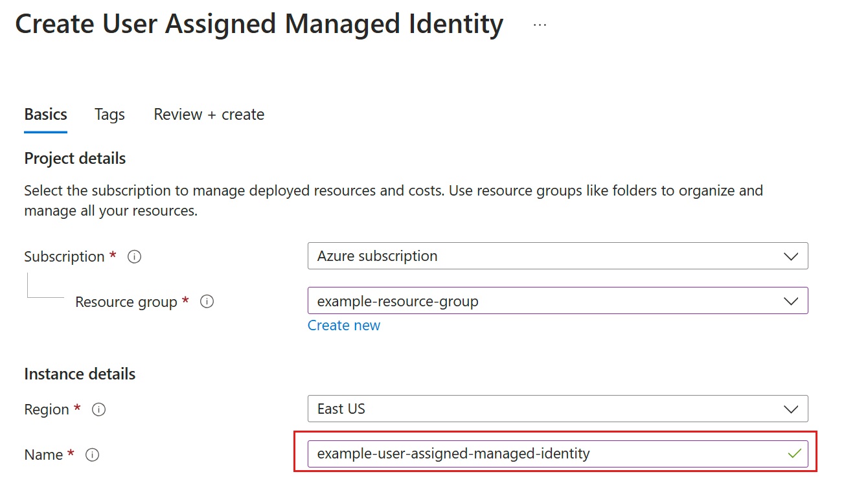Go to the Review + create tab
Image resolution: width=868 pixels, height=485 pixels.
click(x=209, y=115)
